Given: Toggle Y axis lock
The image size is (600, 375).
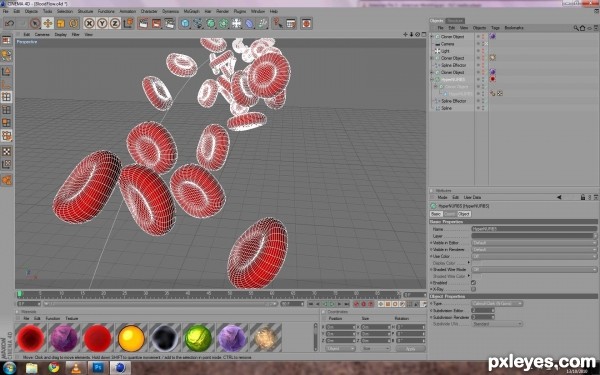Looking at the screenshot, I should point(102,24).
